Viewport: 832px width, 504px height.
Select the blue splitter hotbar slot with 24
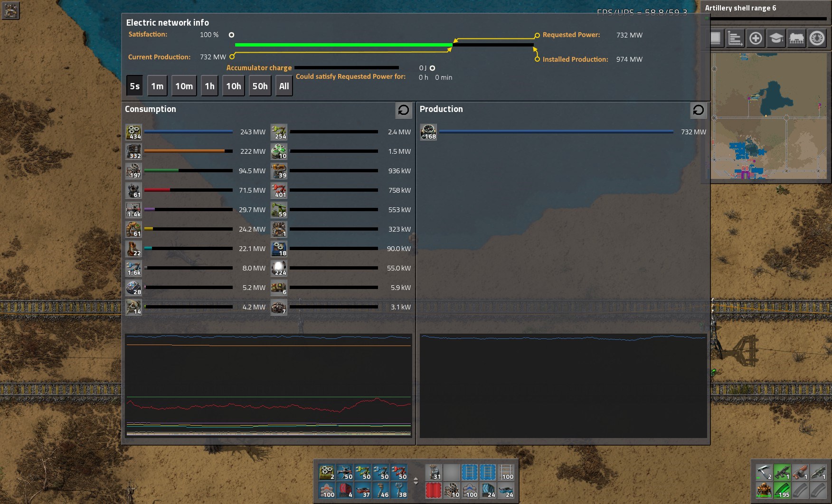506,490
